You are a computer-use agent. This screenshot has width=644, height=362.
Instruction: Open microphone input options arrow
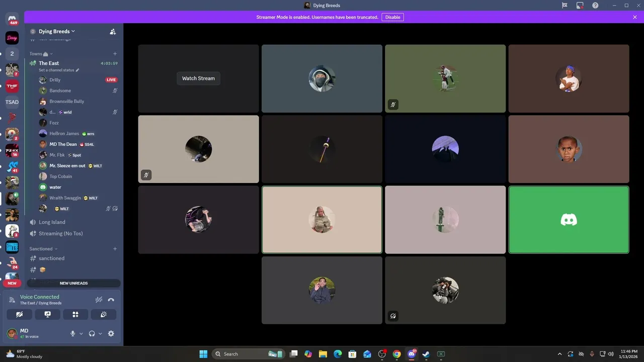(x=81, y=333)
